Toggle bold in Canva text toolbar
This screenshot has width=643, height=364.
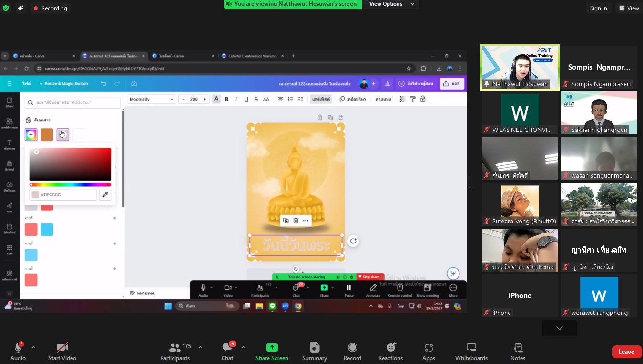(226, 99)
